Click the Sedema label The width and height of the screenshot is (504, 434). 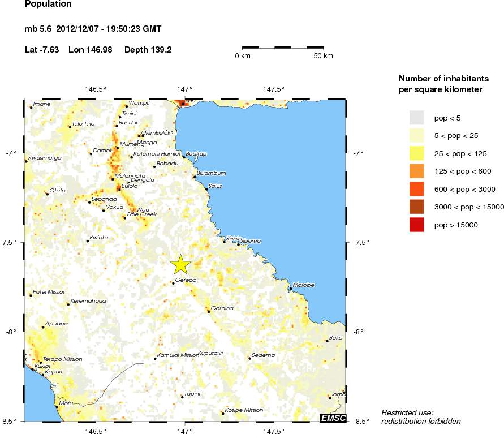click(263, 355)
